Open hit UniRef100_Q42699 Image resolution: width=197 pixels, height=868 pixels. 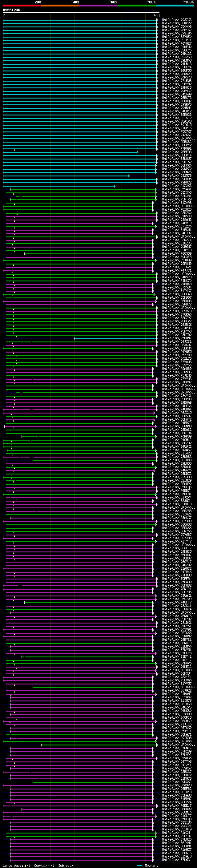click(177, 94)
